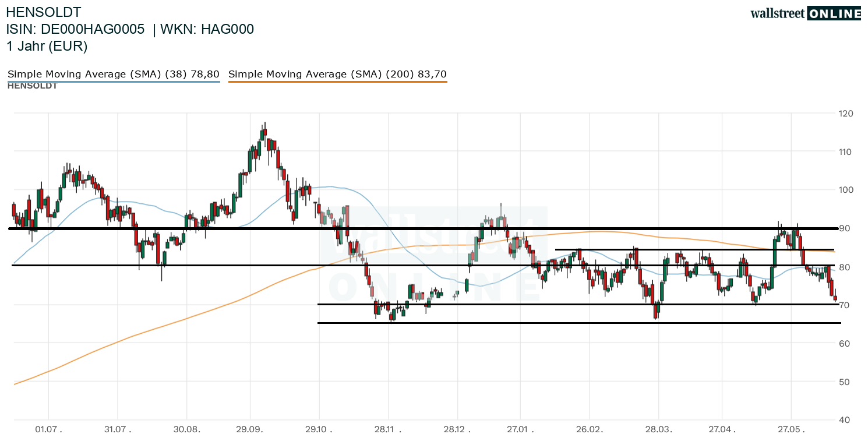Click the 27.05. date axis label
868x434 pixels.
click(792, 429)
